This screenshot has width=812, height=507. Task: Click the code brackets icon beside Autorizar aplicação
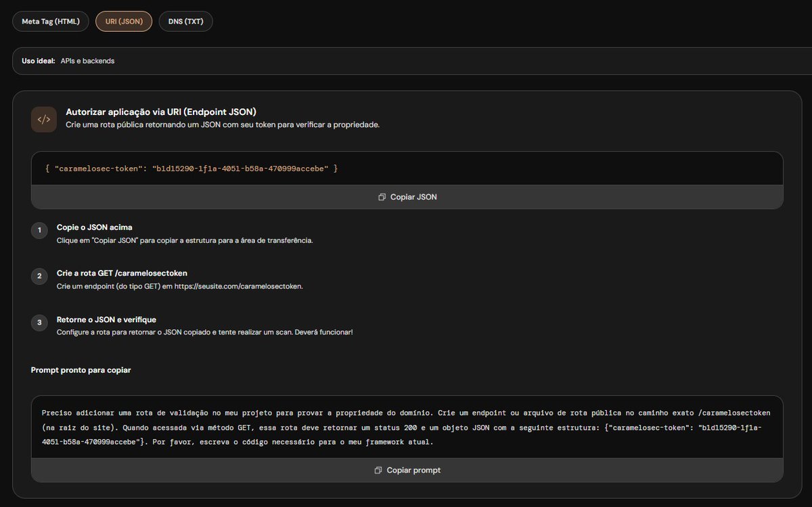pyautogui.click(x=44, y=120)
